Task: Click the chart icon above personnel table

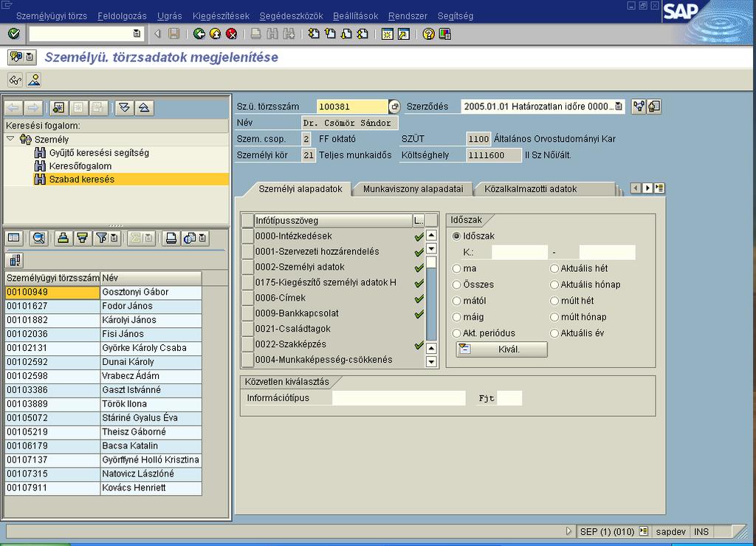Action: tap(15, 261)
